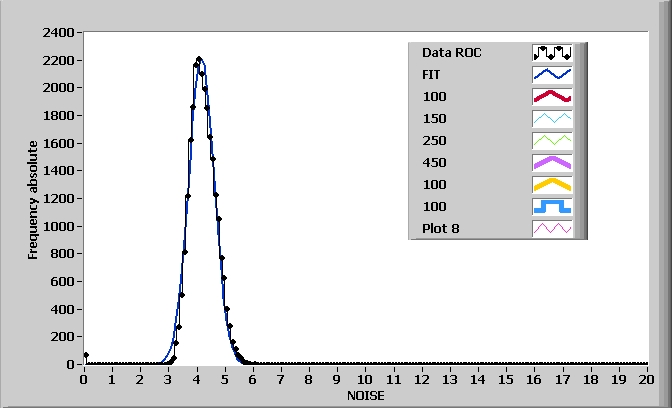Click the green 250 plot sample icon
672x408 pixels.
pos(552,140)
